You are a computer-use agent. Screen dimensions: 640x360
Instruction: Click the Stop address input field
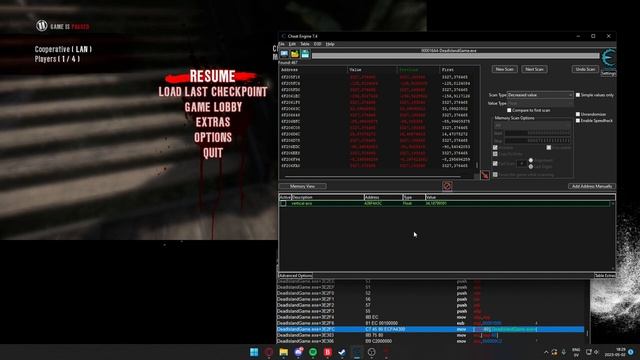click(537, 140)
